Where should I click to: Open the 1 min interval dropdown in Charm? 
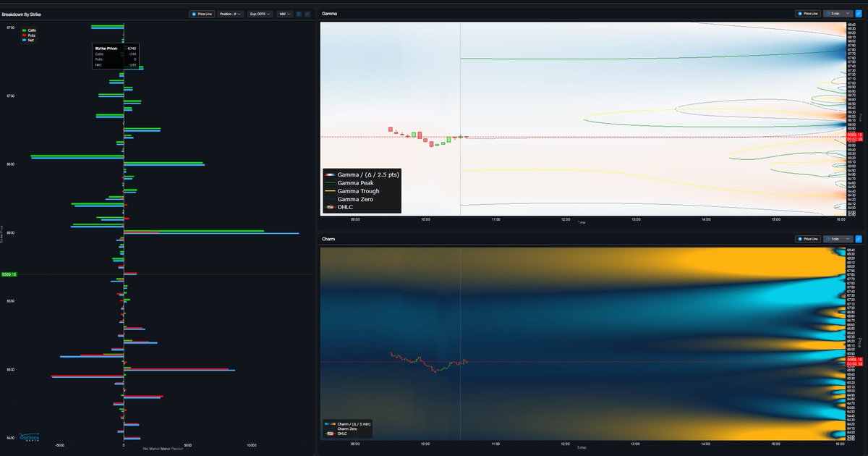(838, 239)
